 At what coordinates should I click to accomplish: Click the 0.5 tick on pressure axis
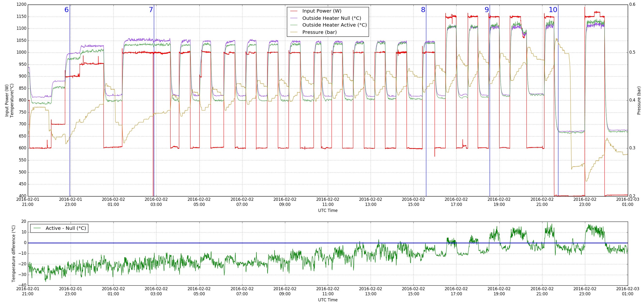[633, 52]
